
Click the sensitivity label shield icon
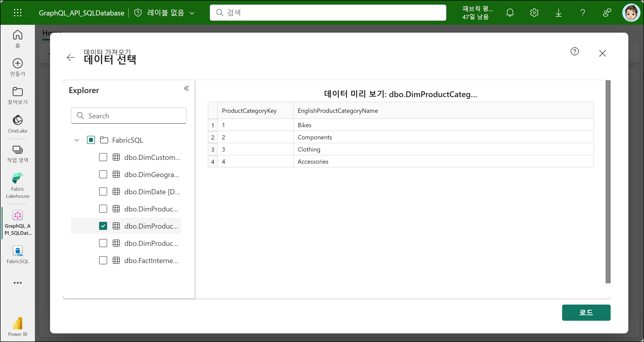138,13
